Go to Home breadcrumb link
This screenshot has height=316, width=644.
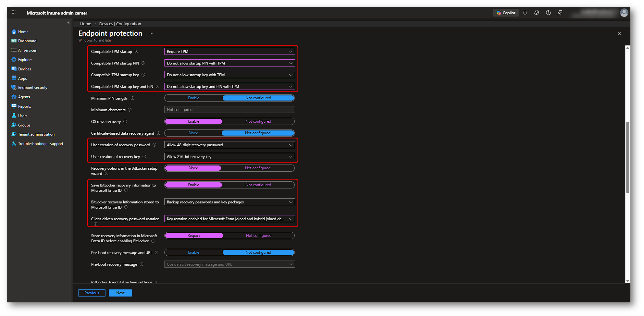pos(86,24)
